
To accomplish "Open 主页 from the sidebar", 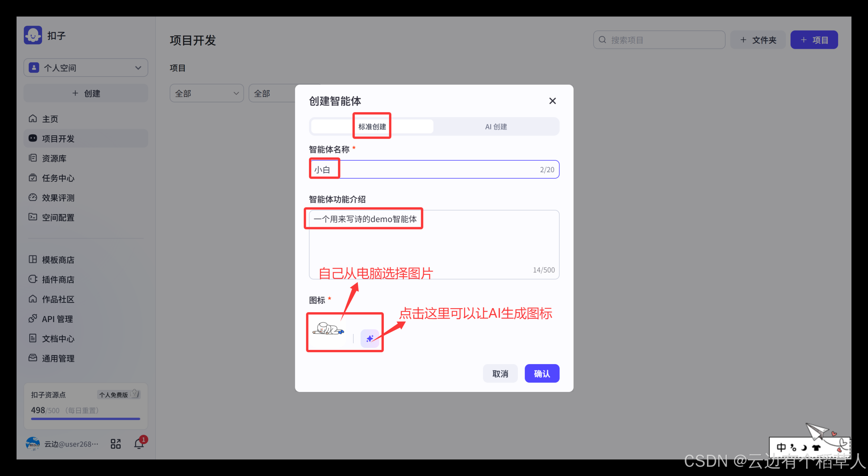I will (50, 118).
